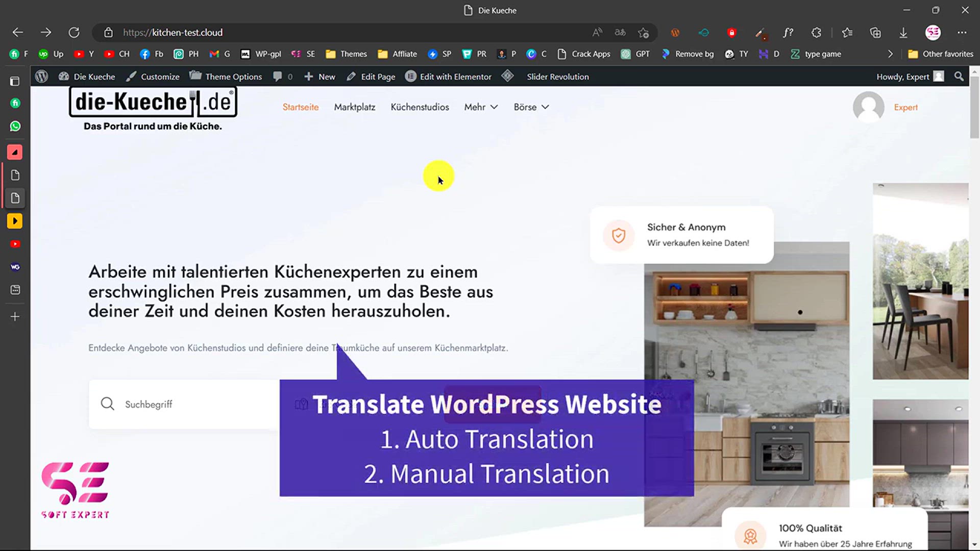This screenshot has height=551, width=980.
Task: Add a new sidebar item with the plus icon
Action: click(15, 317)
